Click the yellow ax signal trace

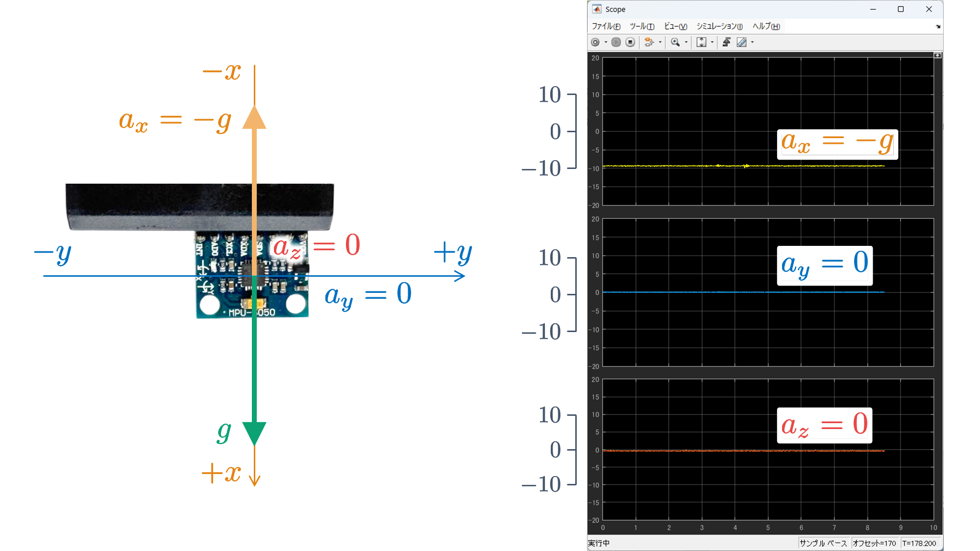(x=686, y=166)
